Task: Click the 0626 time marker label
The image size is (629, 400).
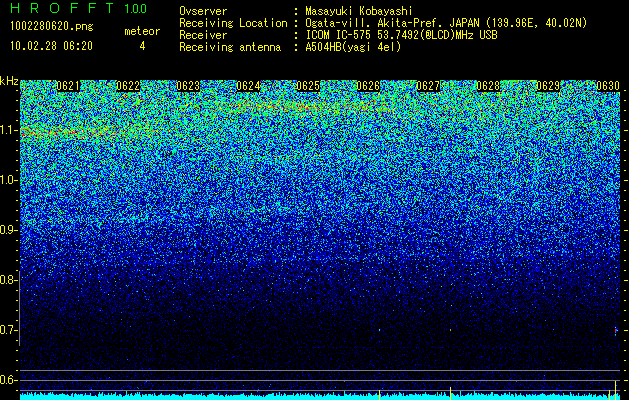Action: coord(368,86)
